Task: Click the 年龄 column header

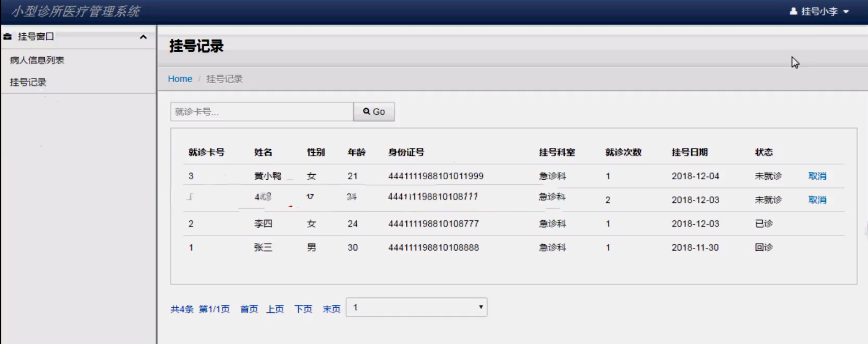Action: (x=357, y=152)
